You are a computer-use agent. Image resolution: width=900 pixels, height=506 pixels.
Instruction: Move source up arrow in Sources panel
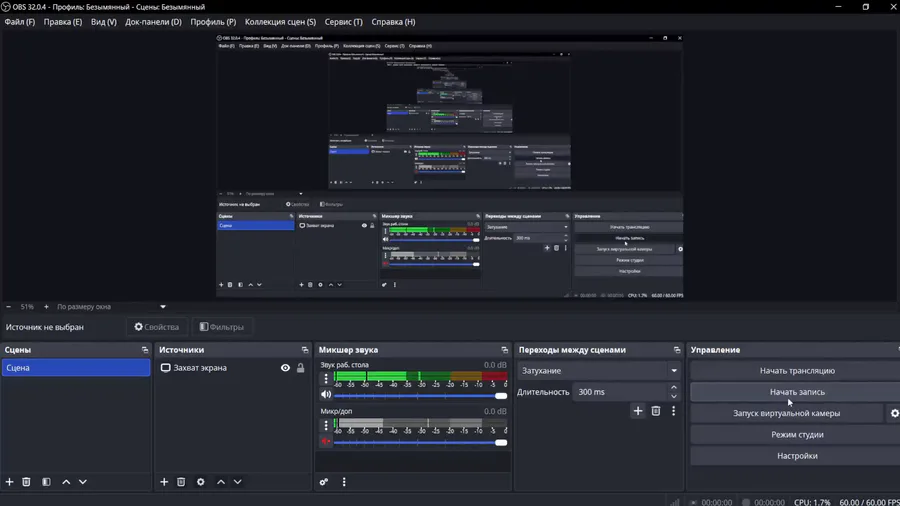pos(221,482)
